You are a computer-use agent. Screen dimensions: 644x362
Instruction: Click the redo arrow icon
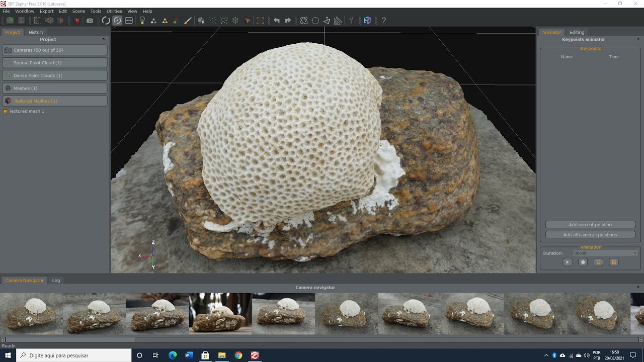[x=288, y=21]
